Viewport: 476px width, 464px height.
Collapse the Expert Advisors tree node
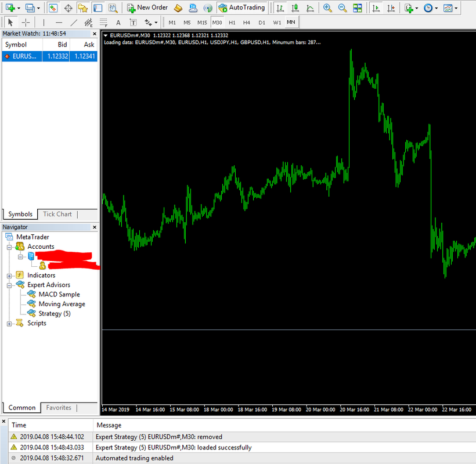(9, 285)
